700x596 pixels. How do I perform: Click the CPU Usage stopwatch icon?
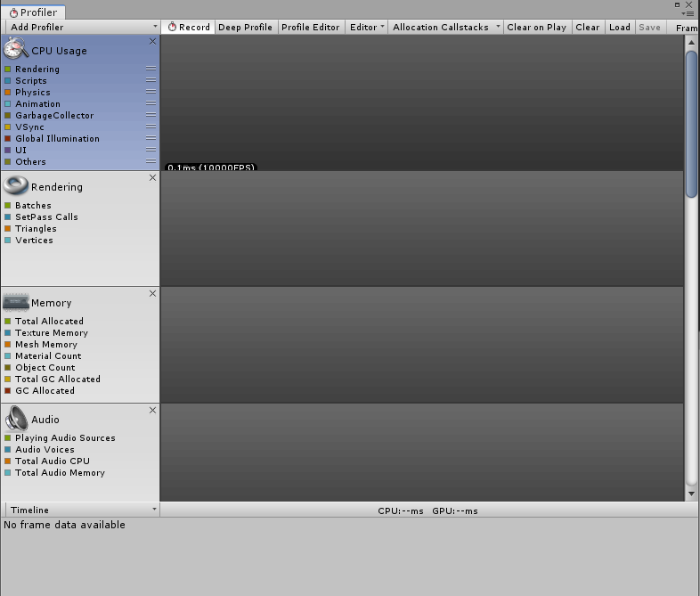point(16,48)
